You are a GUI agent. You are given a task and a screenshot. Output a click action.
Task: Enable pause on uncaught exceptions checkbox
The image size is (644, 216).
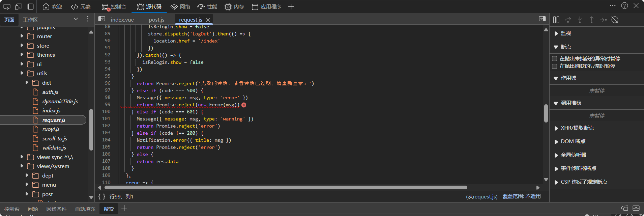click(x=554, y=58)
